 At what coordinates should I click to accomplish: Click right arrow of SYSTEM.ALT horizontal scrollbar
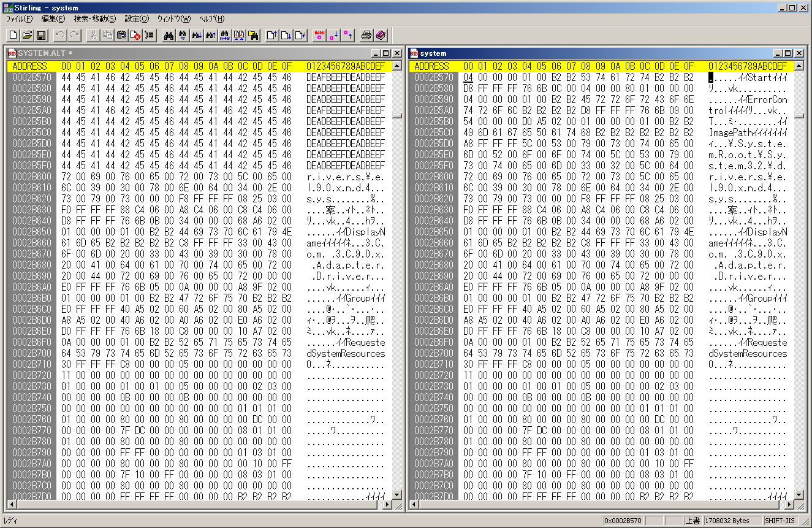[387, 505]
